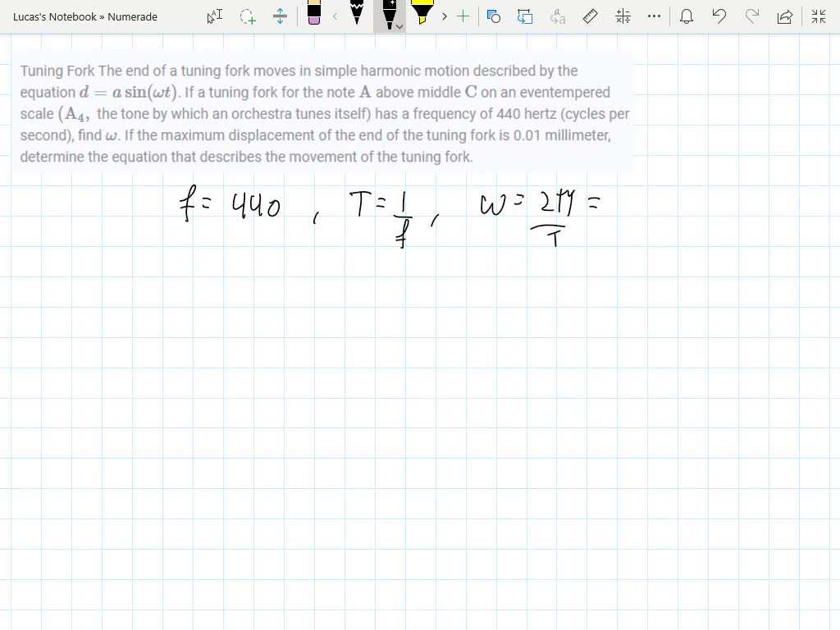Pick the black pencil tool
The image size is (840, 630).
point(357,15)
